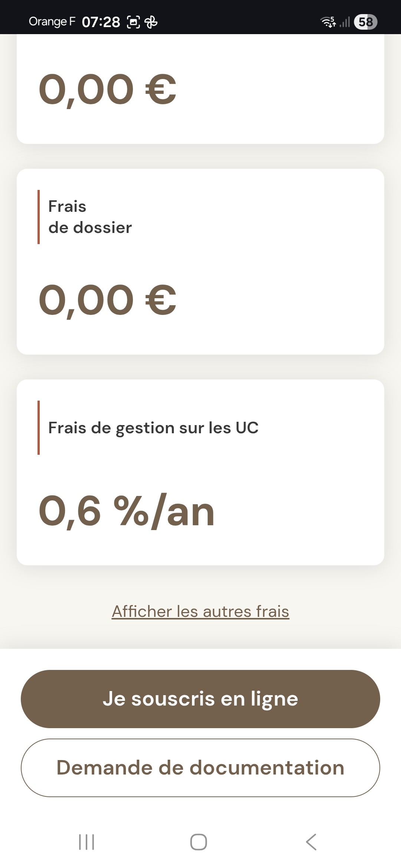Tap the "0,6 %/an" management fee value
401x868 pixels.
(x=127, y=511)
